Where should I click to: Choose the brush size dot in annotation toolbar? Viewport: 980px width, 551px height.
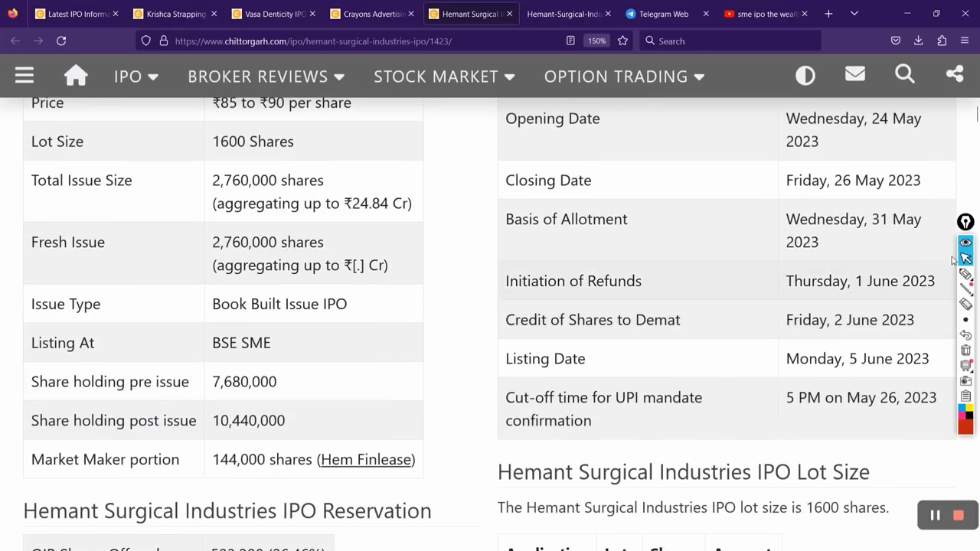click(x=965, y=320)
